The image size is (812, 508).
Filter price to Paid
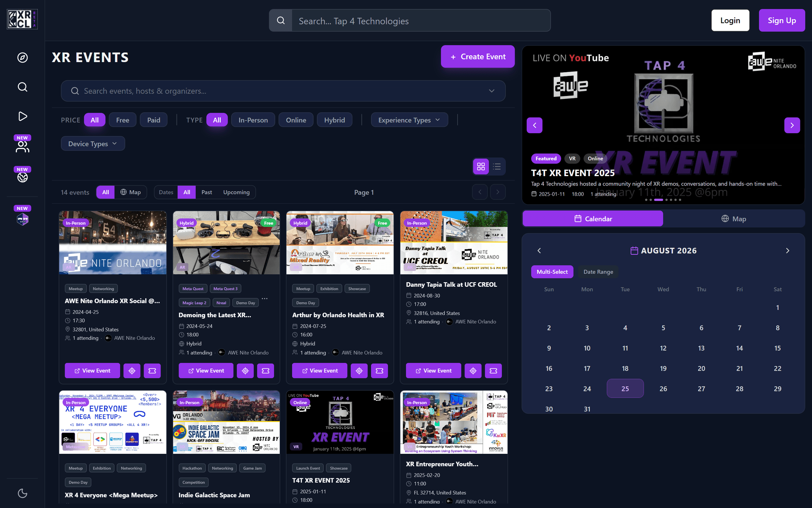pos(154,120)
